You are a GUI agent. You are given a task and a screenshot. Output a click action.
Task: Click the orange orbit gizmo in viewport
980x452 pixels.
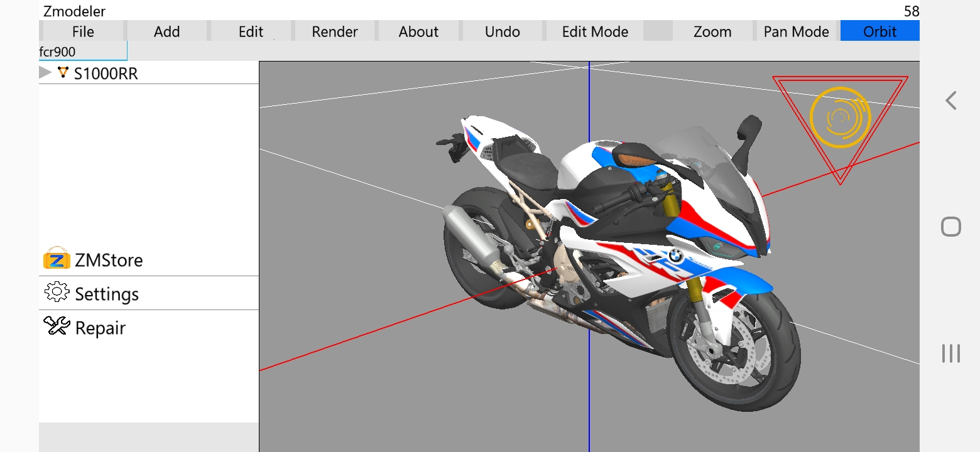tap(841, 117)
